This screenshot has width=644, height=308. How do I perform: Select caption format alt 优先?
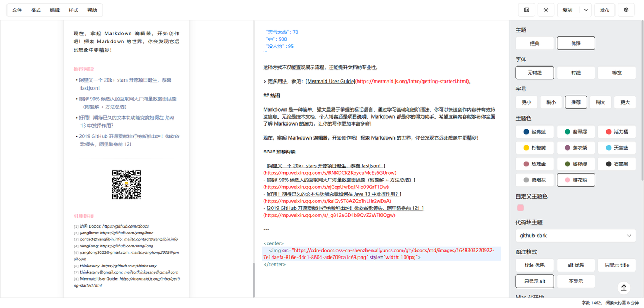click(576, 265)
